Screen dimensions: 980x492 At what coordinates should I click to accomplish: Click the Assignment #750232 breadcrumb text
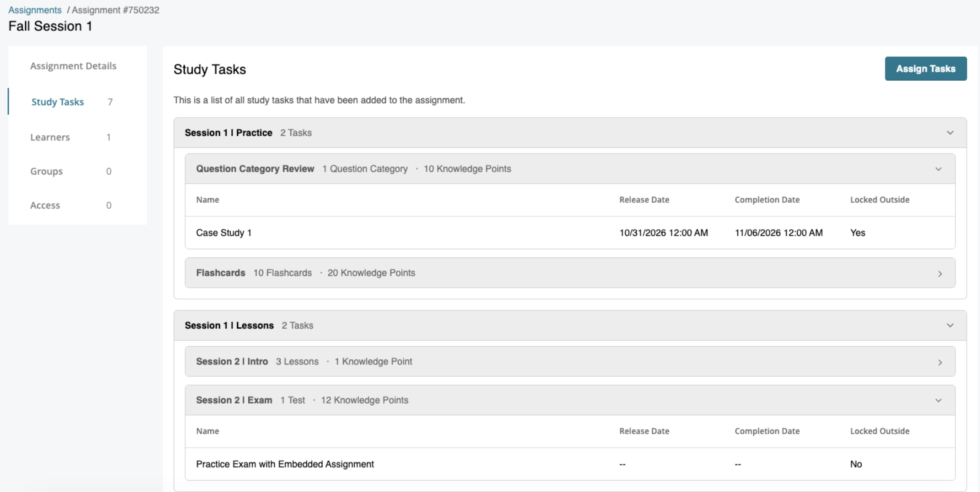(115, 10)
